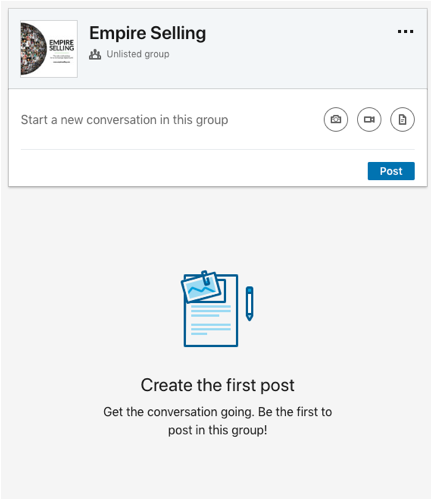Click the blue pencil illustration
Image resolution: width=431 pixels, height=499 pixels.
(249, 303)
